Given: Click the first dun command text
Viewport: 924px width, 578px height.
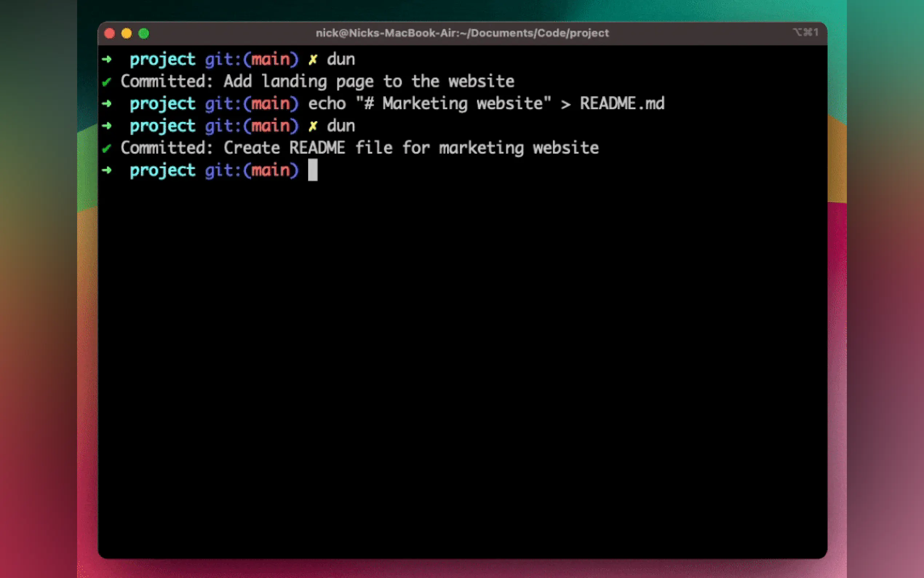Looking at the screenshot, I should [x=341, y=60].
